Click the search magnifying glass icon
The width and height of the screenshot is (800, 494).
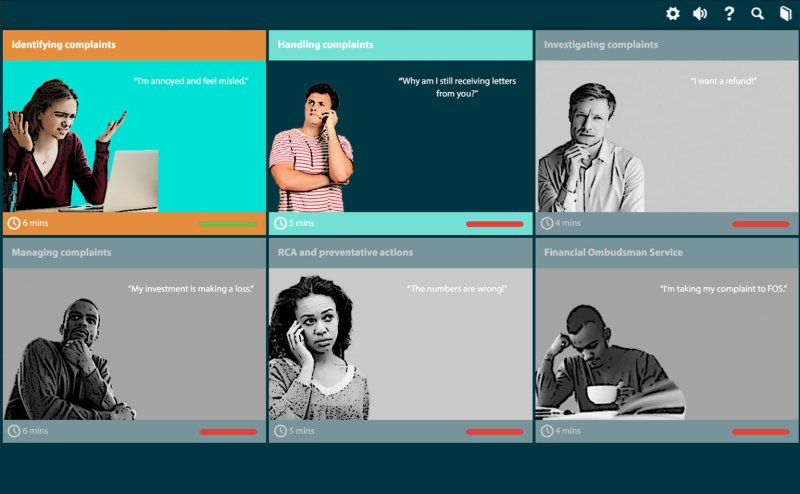758,14
